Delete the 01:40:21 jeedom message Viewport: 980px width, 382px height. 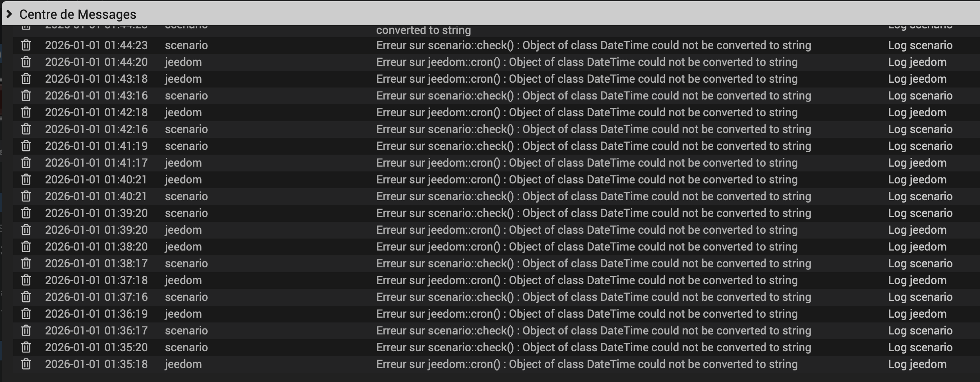click(26, 179)
